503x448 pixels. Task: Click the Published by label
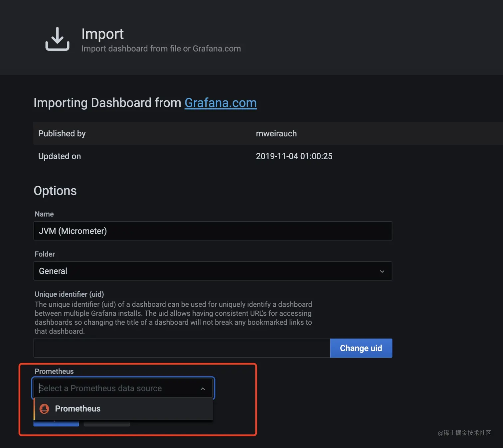click(62, 133)
